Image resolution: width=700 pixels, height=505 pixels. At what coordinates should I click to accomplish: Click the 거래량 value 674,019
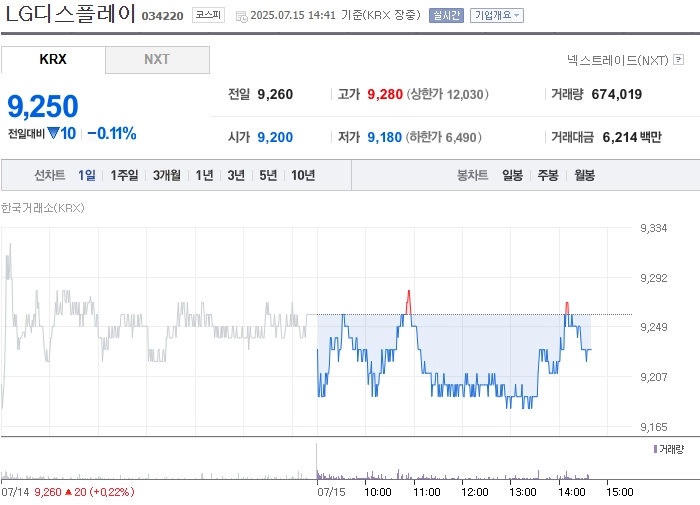pos(617,94)
